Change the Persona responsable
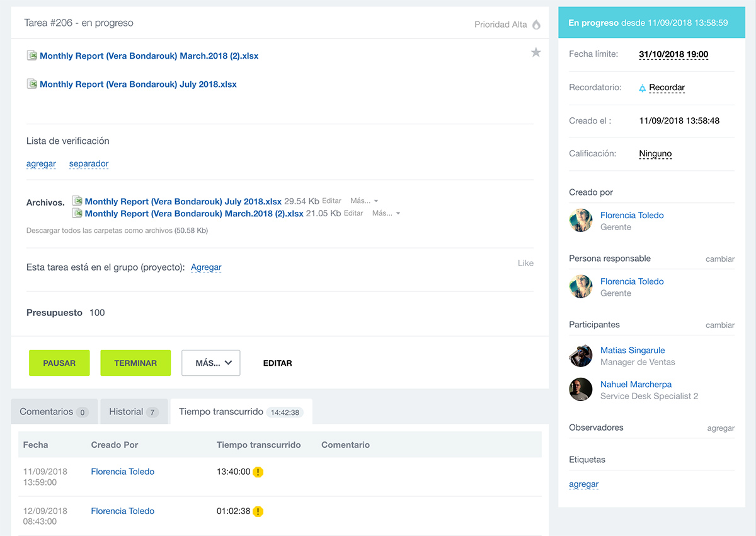This screenshot has width=756, height=536. 719,259
